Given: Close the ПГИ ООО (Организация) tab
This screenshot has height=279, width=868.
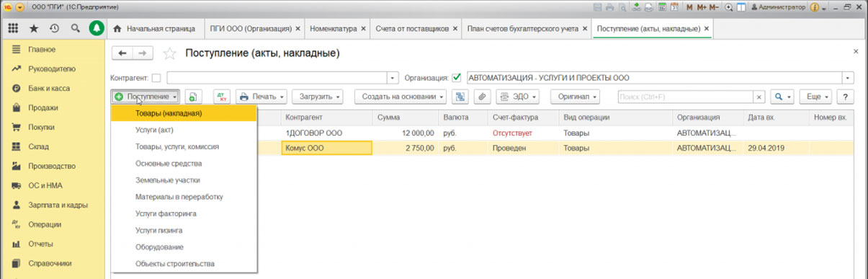Looking at the screenshot, I should point(297,29).
